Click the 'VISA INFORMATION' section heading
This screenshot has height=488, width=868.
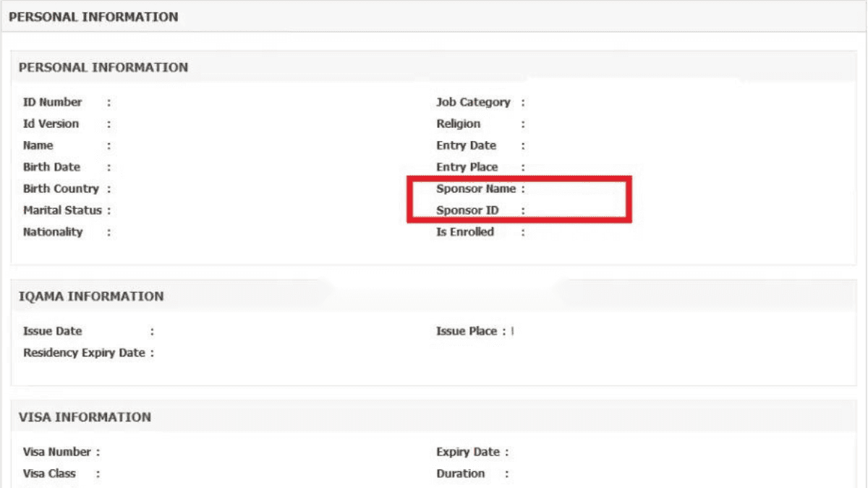[x=85, y=417]
